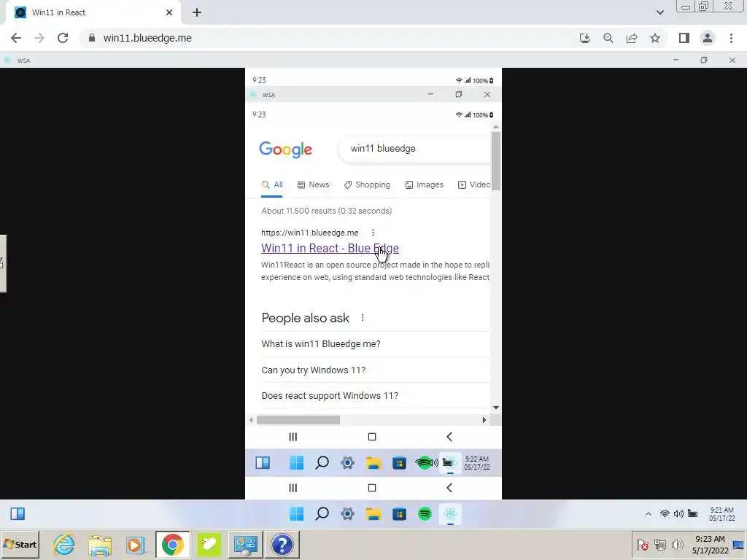Open Chrome's side panel
The width and height of the screenshot is (747, 560).
(684, 38)
